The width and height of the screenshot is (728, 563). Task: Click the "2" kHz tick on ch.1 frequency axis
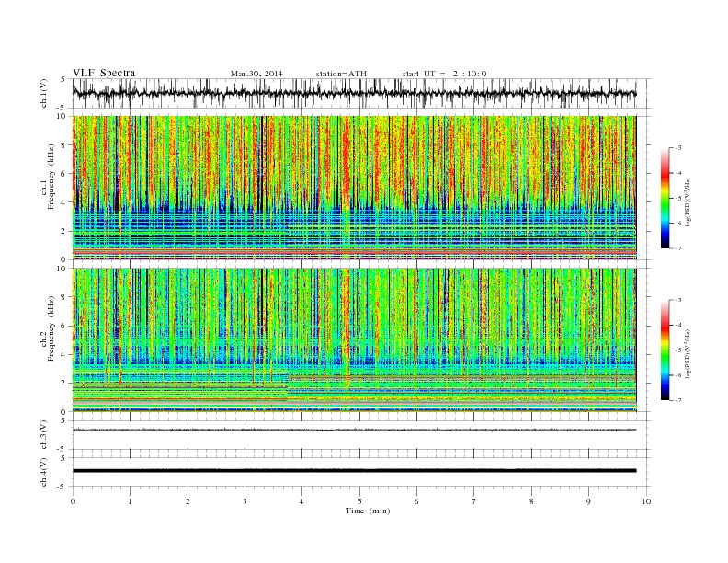pyautogui.click(x=63, y=231)
